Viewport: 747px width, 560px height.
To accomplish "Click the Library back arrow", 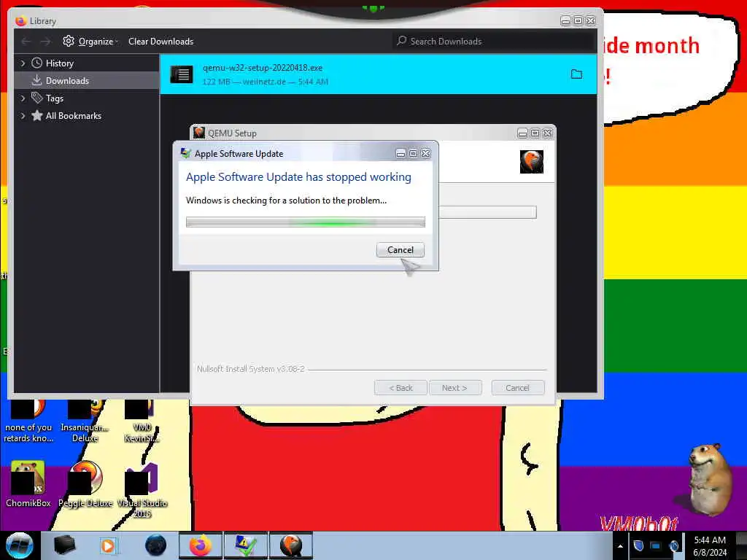I will pyautogui.click(x=26, y=42).
